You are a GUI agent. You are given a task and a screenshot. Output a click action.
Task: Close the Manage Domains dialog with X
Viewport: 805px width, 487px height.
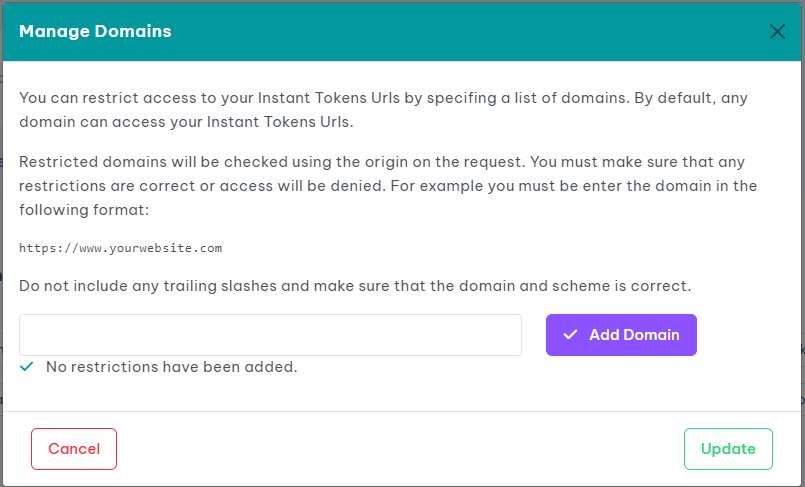pos(777,31)
